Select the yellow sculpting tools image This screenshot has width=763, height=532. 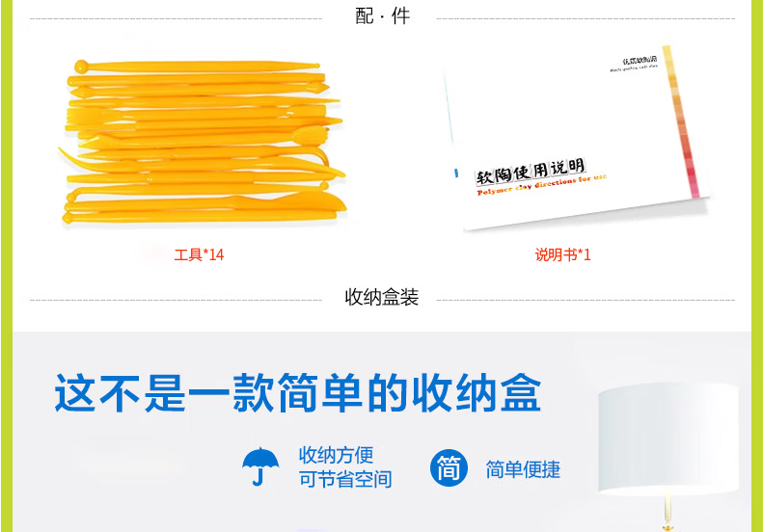(203, 142)
